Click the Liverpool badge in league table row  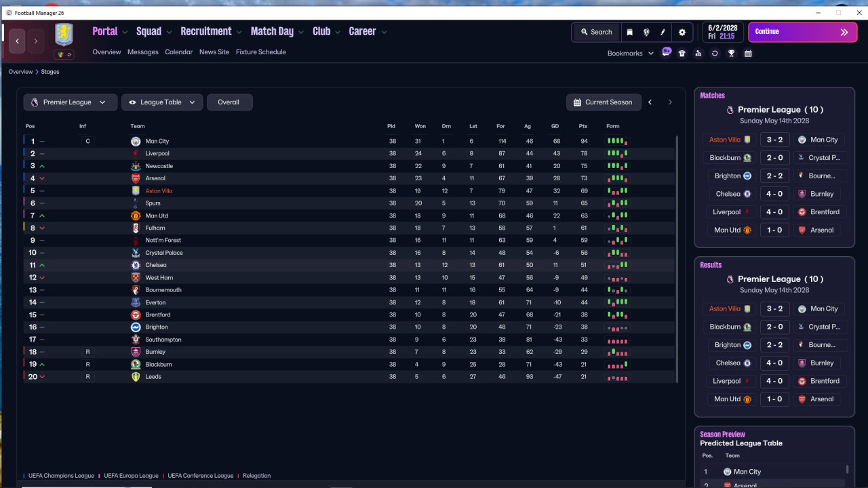136,154
